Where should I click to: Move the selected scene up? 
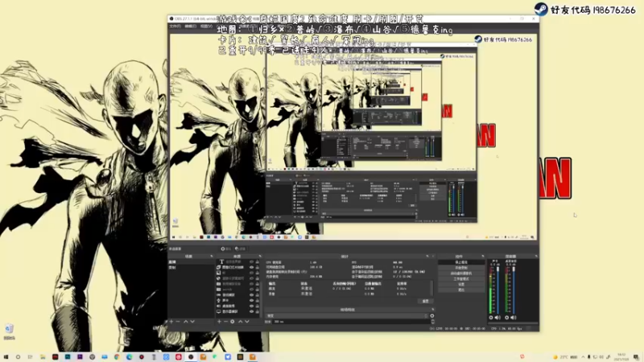[x=186, y=321]
